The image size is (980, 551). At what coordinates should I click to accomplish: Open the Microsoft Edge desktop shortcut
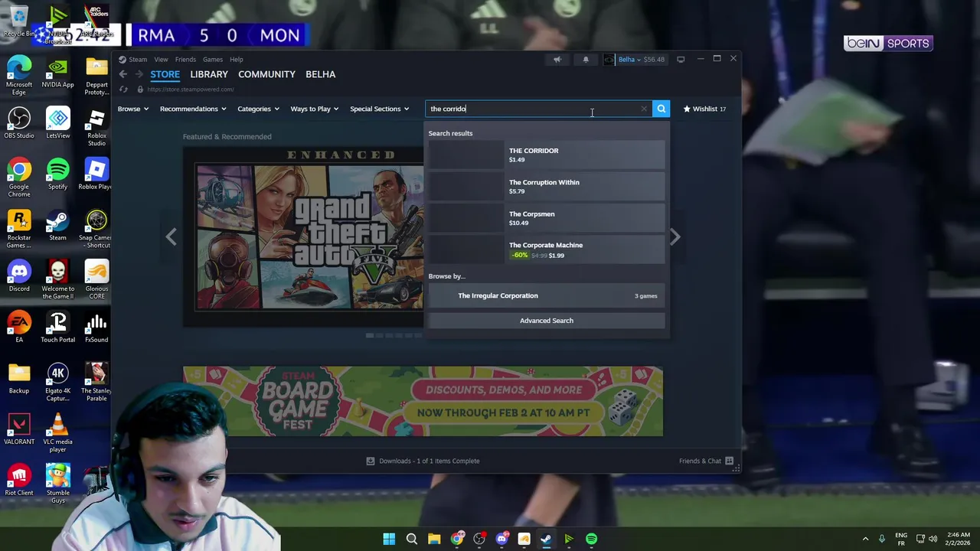(x=19, y=76)
